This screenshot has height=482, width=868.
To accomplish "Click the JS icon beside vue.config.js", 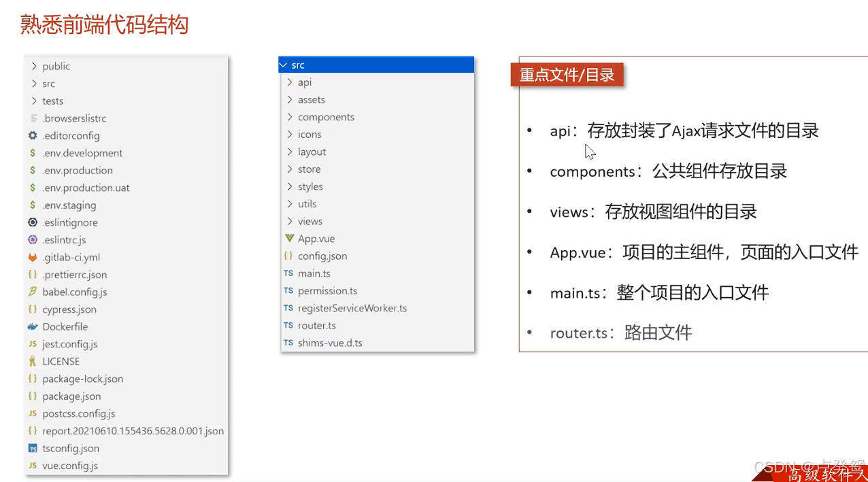I will click(33, 466).
